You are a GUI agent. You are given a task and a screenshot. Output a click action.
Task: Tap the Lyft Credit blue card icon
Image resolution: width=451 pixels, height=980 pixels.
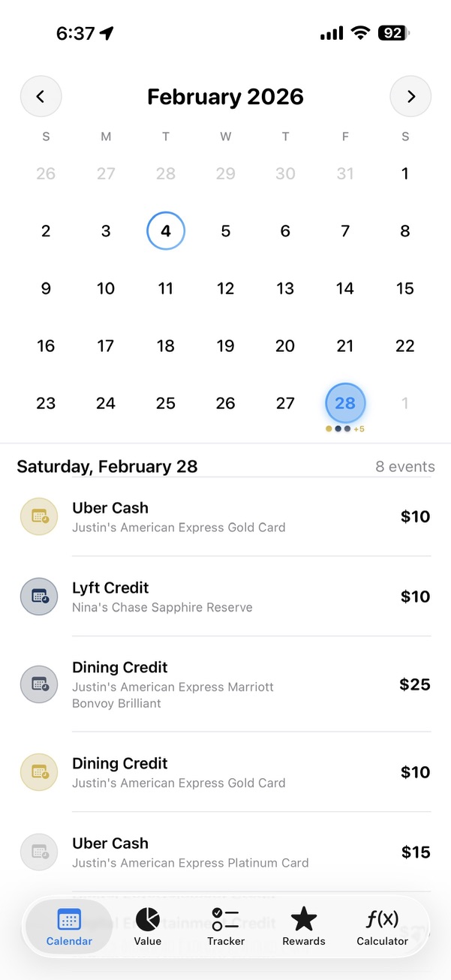38,596
